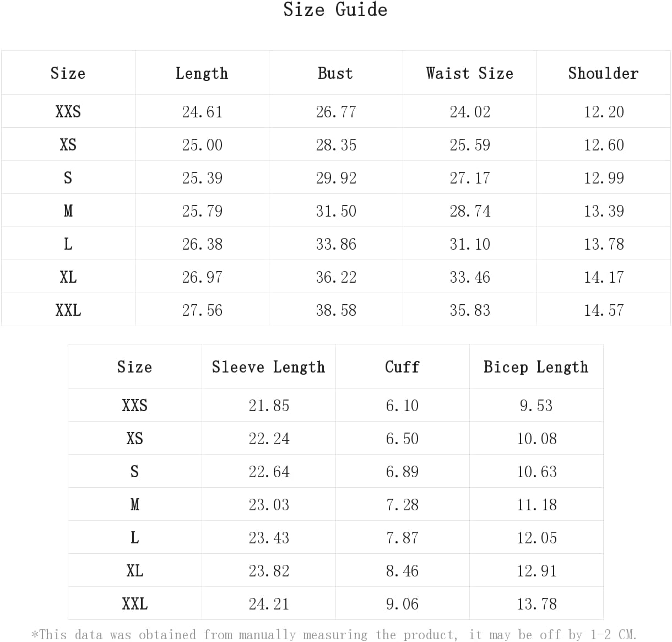The image size is (672, 642).
Task: Select the waist value 33.46
Action: (x=470, y=277)
